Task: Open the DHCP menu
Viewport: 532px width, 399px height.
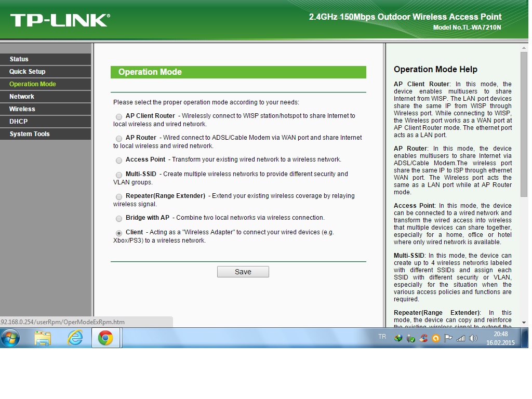Action: 46,122
